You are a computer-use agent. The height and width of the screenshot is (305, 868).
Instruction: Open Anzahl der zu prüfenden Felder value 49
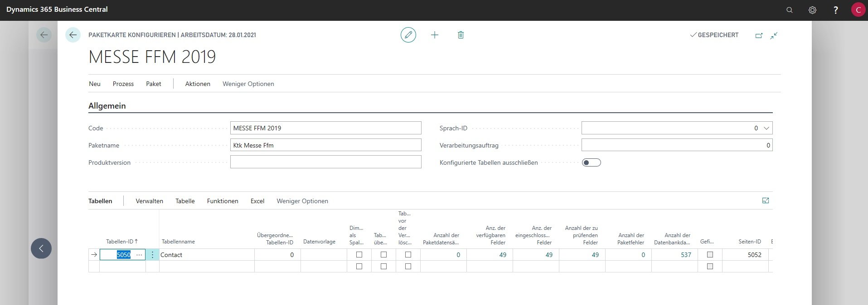pos(595,255)
